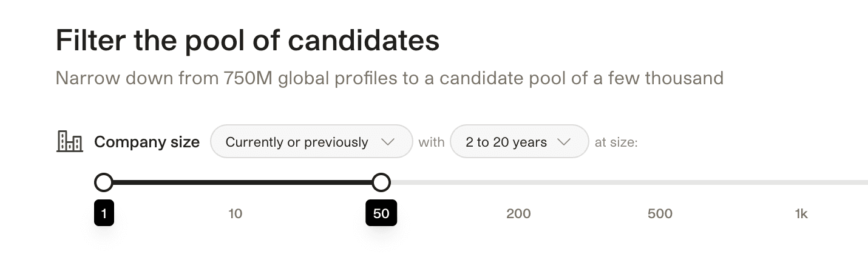Click the 1k tick label on the slider
Screen dimensions: 868x257
click(801, 213)
